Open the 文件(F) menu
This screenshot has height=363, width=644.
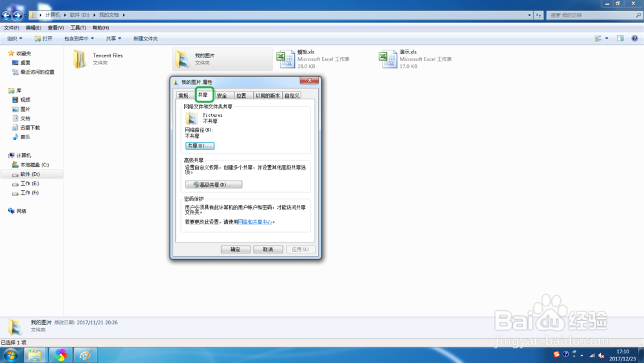point(12,28)
